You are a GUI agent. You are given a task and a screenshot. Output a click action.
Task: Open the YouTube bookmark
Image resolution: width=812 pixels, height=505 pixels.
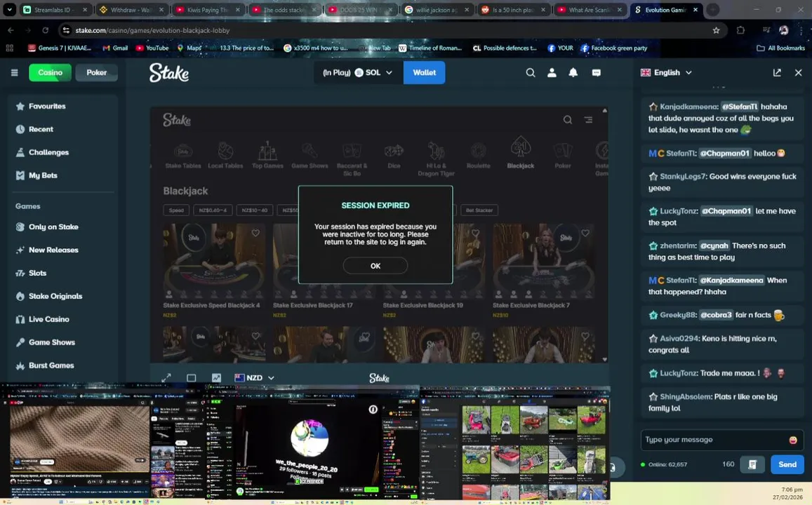point(152,48)
